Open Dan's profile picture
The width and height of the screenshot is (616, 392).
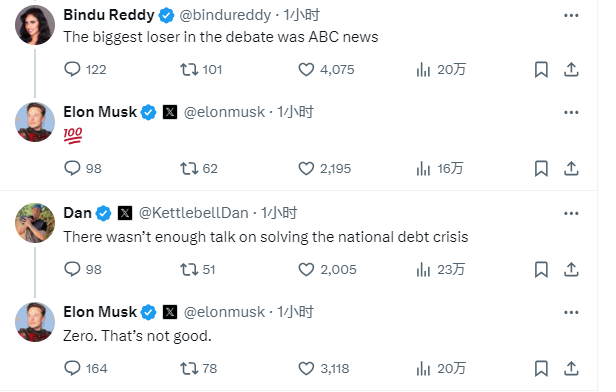(35, 223)
